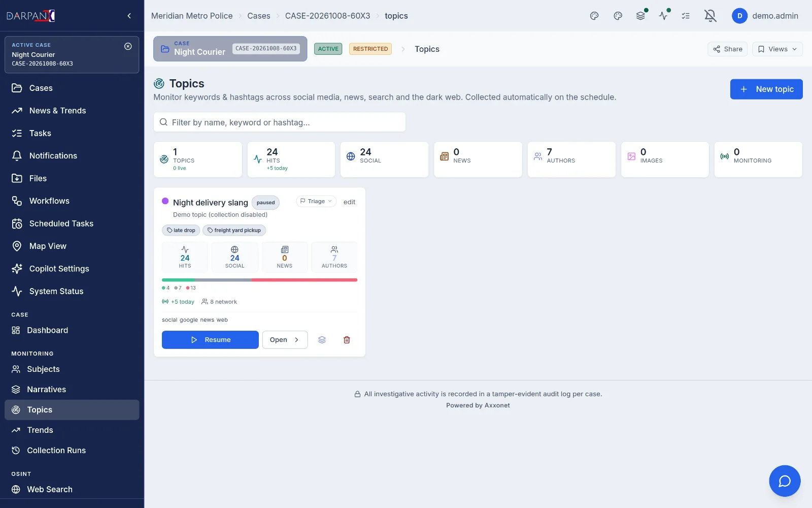
Task: Open Web Search under OSINT
Action: [x=72, y=490]
